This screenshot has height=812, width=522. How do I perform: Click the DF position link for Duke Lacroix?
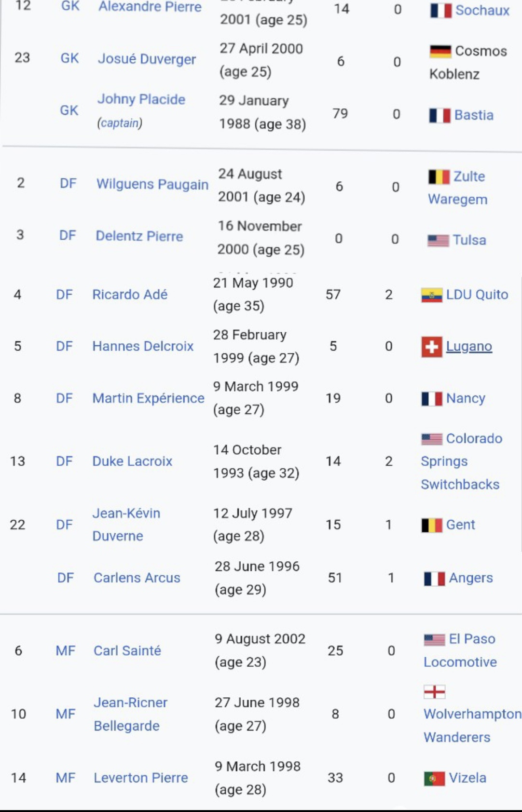click(64, 461)
